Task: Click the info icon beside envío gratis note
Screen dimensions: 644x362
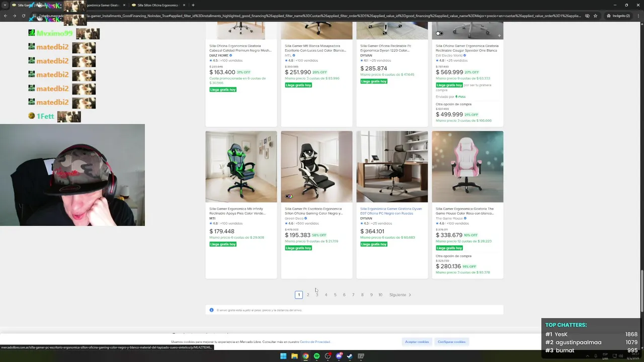Action: tap(211, 310)
